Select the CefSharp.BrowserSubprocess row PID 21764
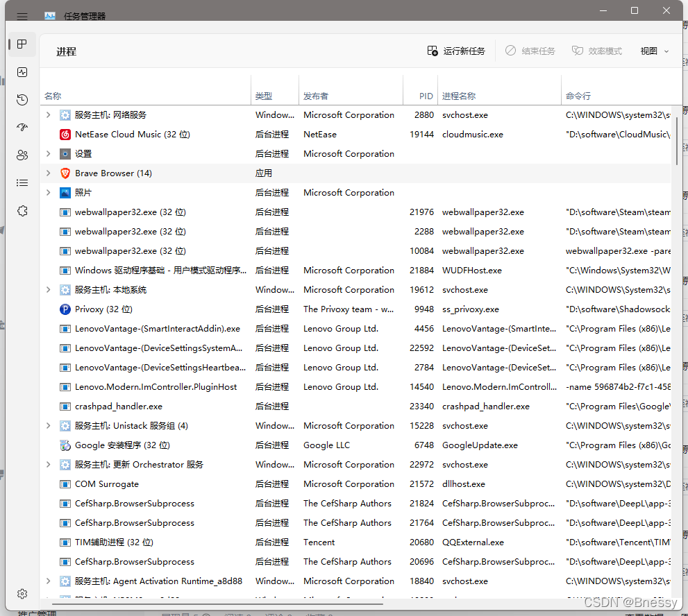The width and height of the screenshot is (688, 616). click(x=355, y=523)
